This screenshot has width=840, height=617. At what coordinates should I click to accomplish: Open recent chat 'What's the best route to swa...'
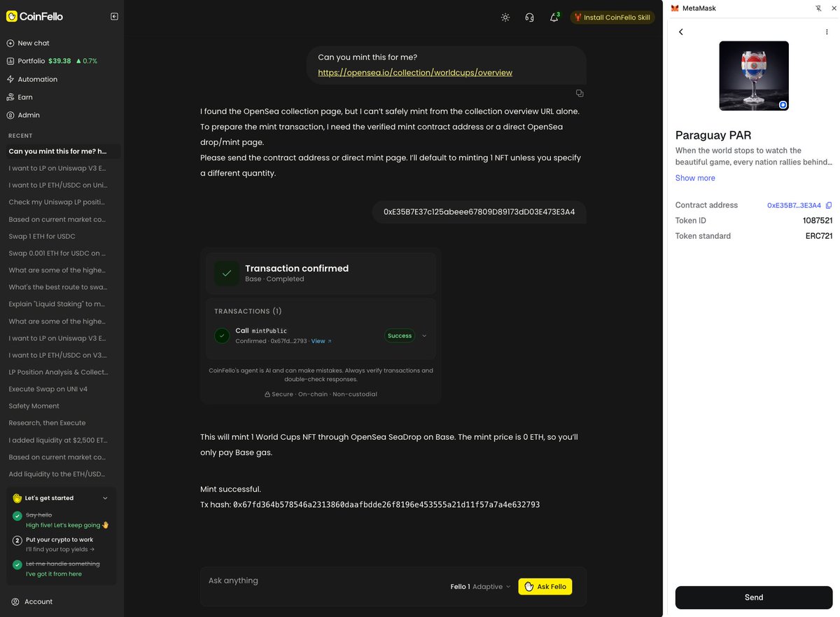coord(57,287)
